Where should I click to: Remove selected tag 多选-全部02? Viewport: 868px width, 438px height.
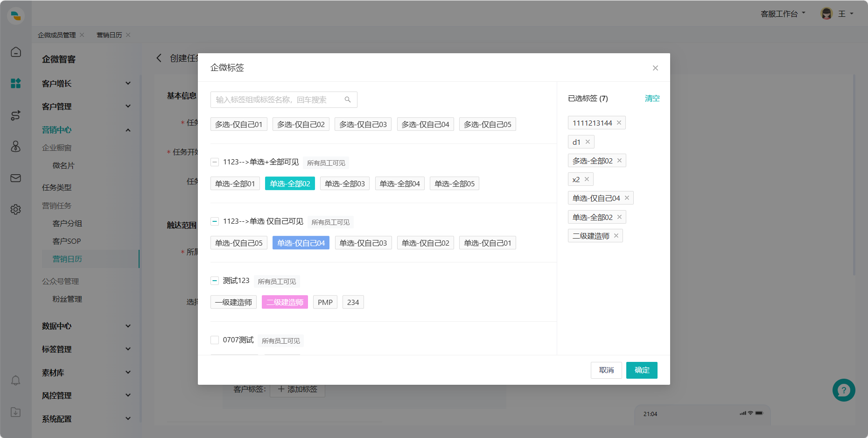tap(619, 161)
